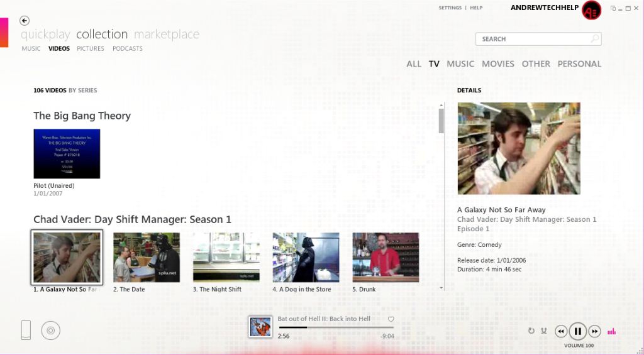
Task: Open Help
Action: (477, 8)
